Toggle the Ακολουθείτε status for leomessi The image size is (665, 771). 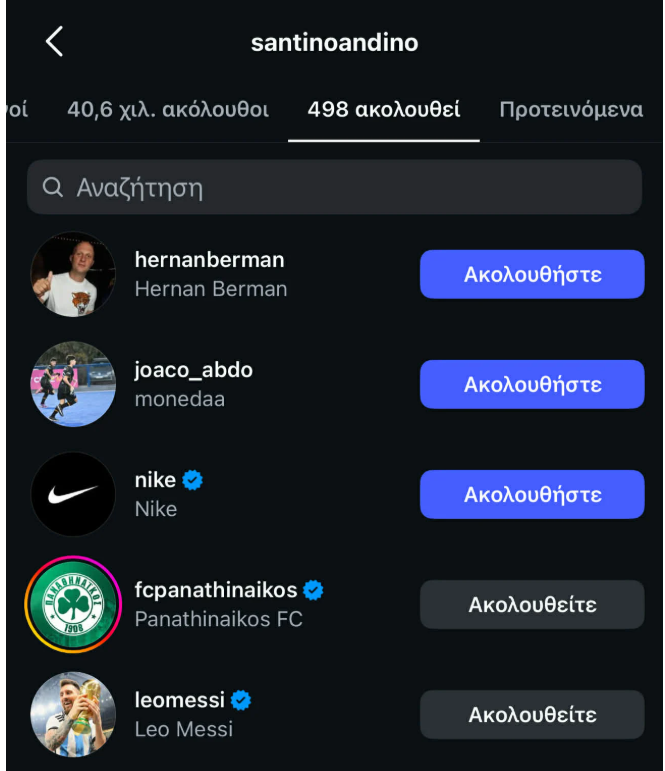(x=532, y=714)
